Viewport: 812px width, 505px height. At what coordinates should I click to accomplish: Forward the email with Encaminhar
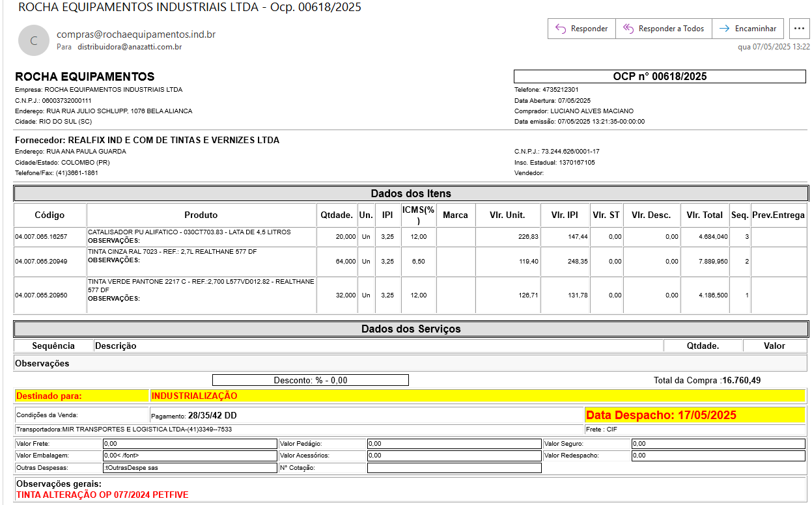click(748, 29)
